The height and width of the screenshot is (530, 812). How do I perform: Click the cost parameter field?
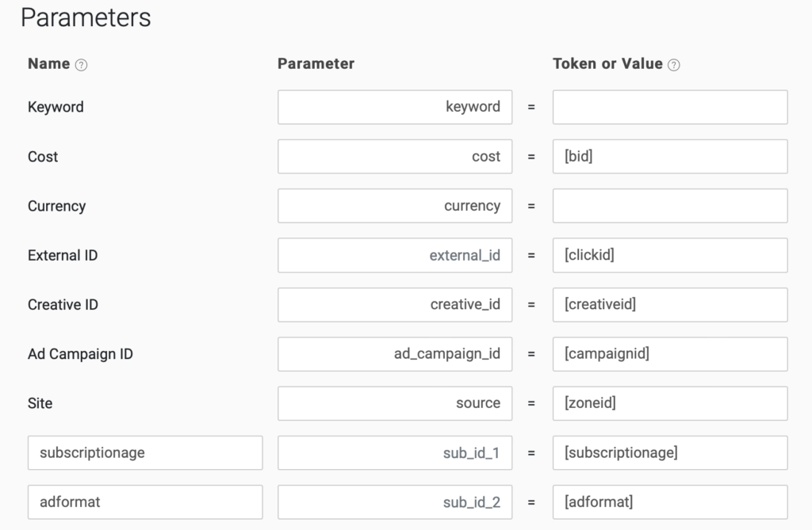[x=394, y=157]
